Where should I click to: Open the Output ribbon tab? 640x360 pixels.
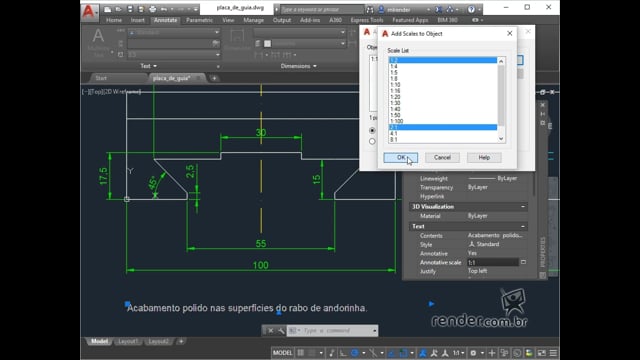point(282,20)
